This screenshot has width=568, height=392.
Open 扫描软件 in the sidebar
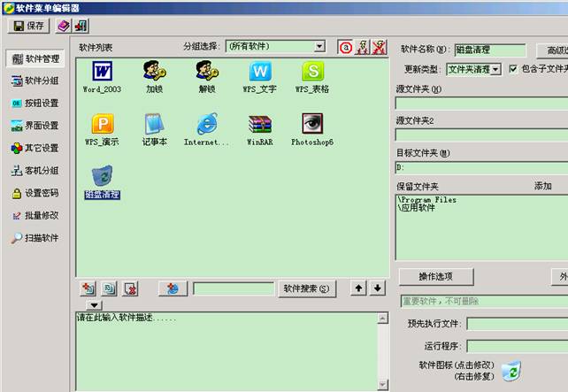(x=35, y=238)
